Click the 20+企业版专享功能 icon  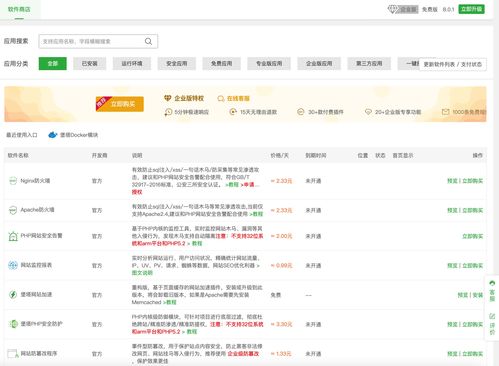(368, 112)
